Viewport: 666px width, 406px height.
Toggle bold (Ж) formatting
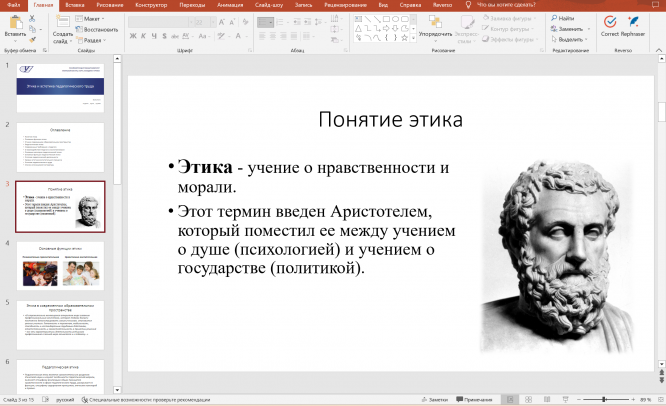tap(132, 36)
